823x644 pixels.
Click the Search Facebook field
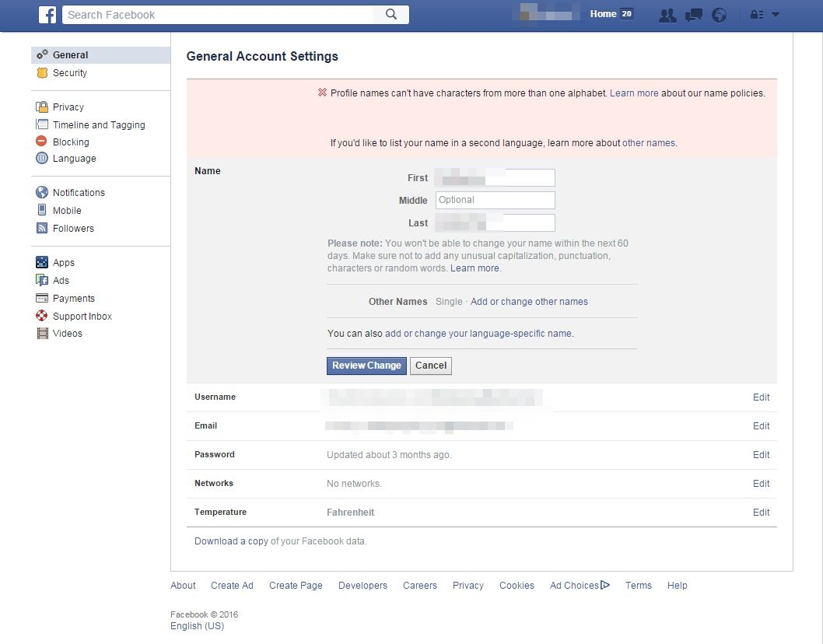(x=218, y=15)
